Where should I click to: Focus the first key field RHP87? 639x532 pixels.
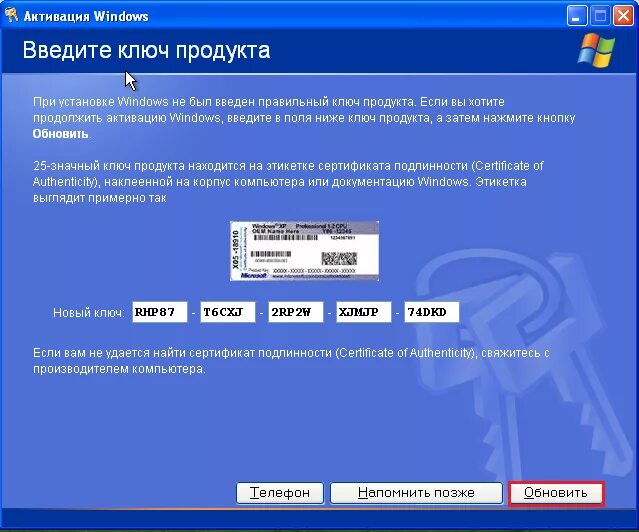(x=160, y=312)
